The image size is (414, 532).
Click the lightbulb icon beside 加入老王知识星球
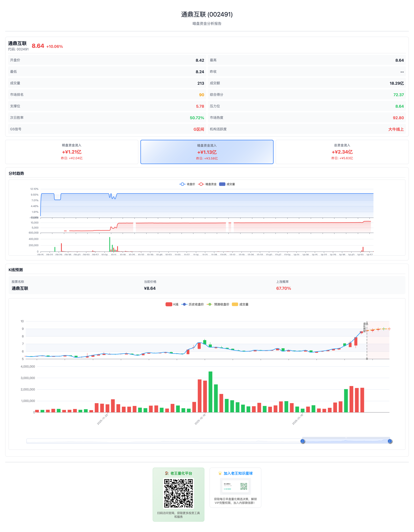pyautogui.click(x=220, y=473)
